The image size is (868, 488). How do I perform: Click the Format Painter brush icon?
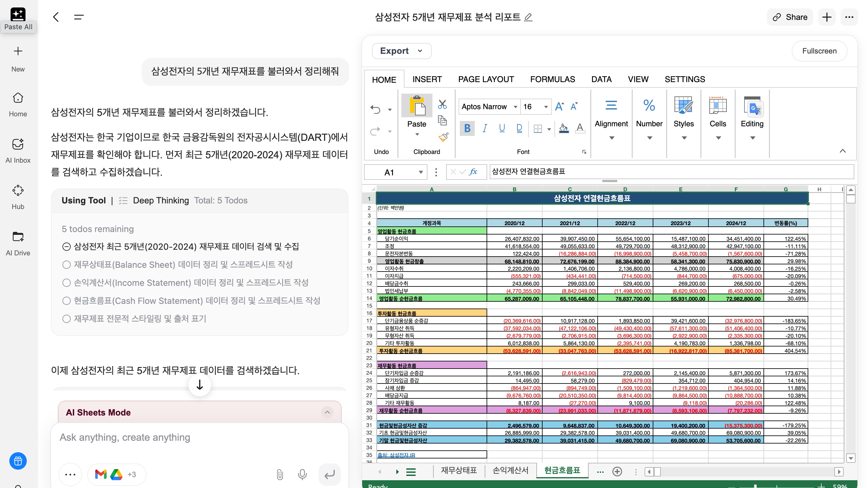click(x=443, y=137)
